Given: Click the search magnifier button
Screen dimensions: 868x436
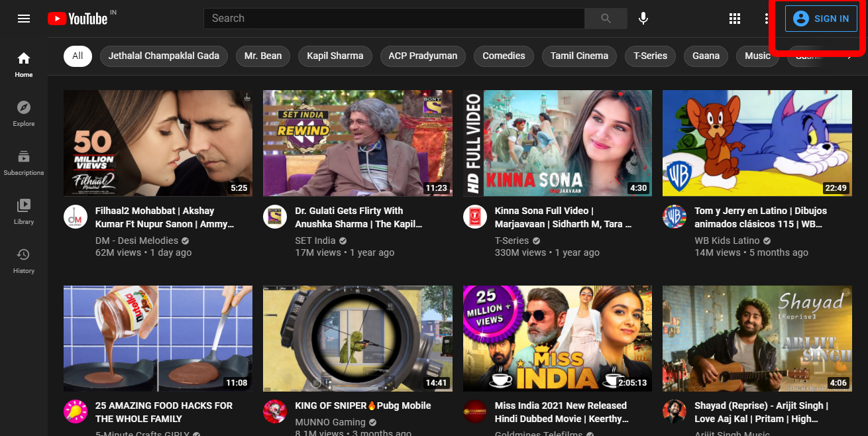Looking at the screenshot, I should coord(606,19).
